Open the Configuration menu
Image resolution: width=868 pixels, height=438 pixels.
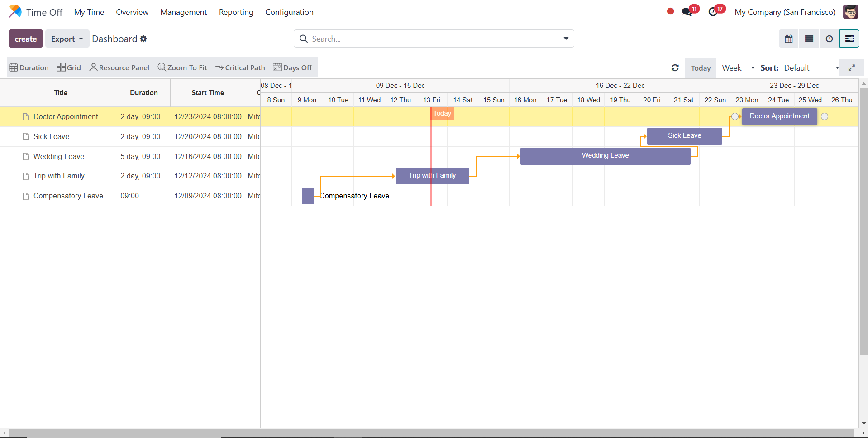289,12
